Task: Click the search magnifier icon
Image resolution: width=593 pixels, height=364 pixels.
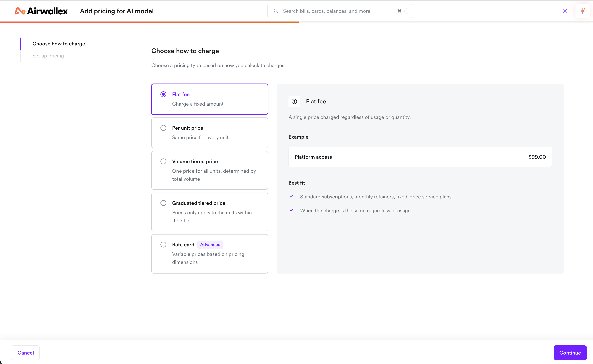Action: pos(276,11)
